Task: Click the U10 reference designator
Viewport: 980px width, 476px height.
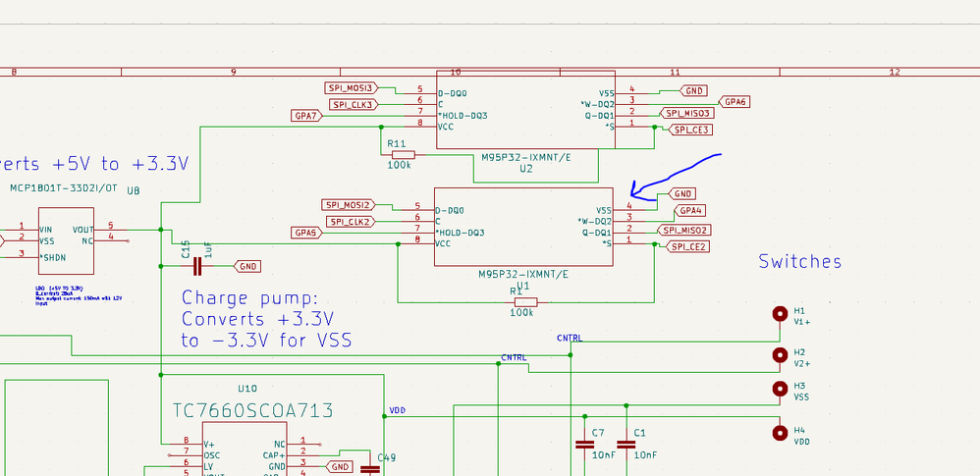Action: (x=247, y=388)
